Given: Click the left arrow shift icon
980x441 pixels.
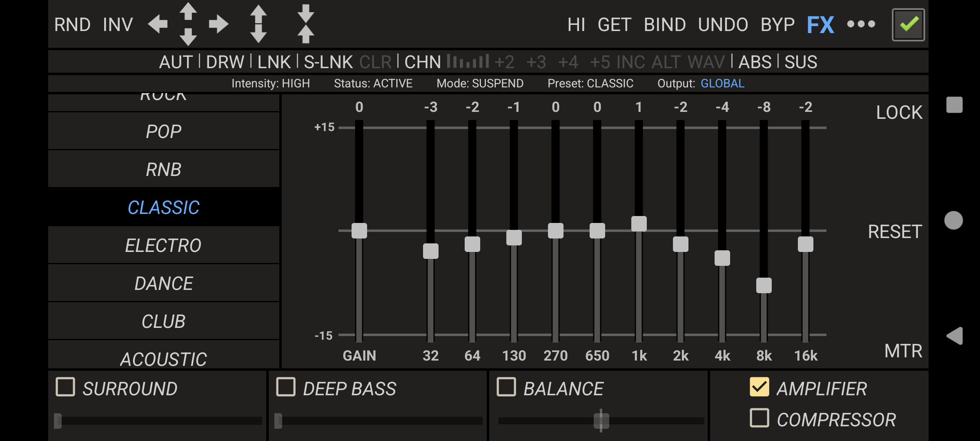Looking at the screenshot, I should 158,24.
